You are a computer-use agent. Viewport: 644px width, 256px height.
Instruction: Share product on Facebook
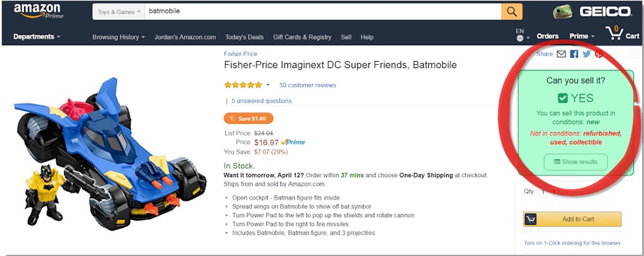[574, 54]
